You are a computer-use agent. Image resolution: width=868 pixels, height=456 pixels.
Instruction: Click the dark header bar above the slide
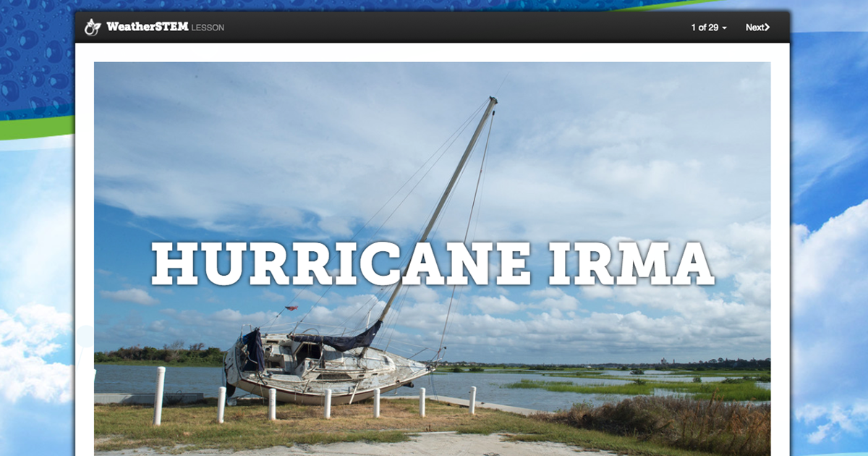coord(434,27)
